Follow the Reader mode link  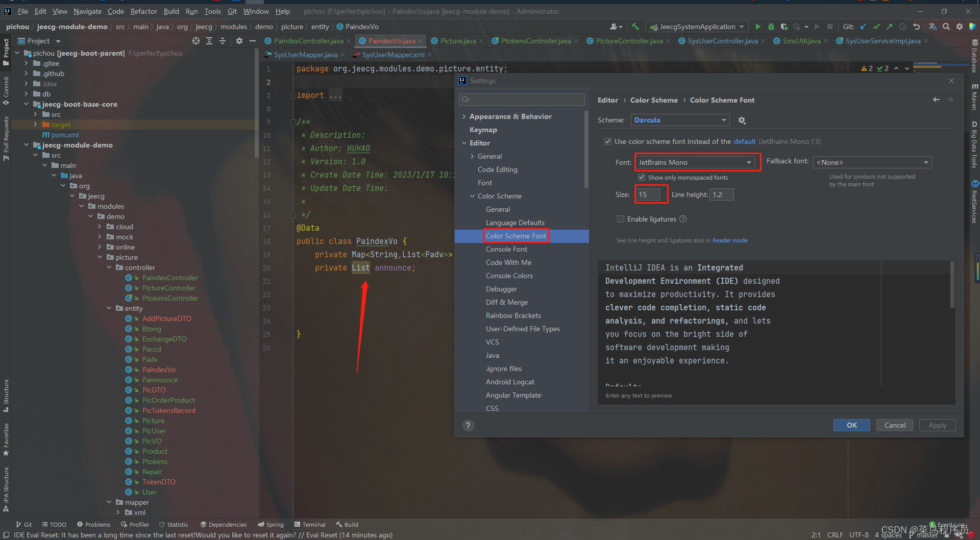click(730, 240)
